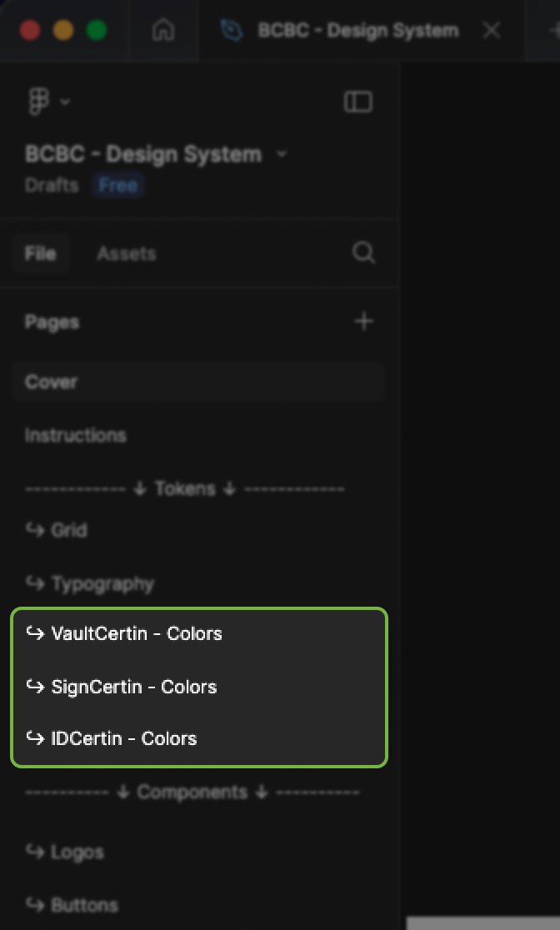Expand the file name dropdown chevron

coord(281,154)
